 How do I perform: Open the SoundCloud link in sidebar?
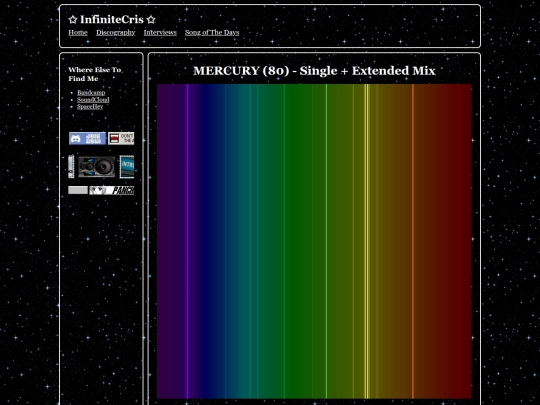coord(93,100)
